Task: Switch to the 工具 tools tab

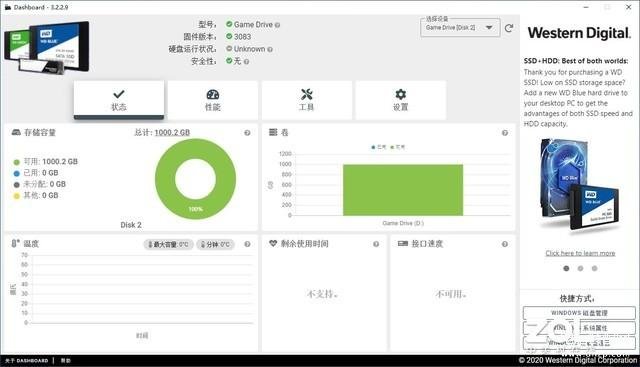Action: pos(307,100)
